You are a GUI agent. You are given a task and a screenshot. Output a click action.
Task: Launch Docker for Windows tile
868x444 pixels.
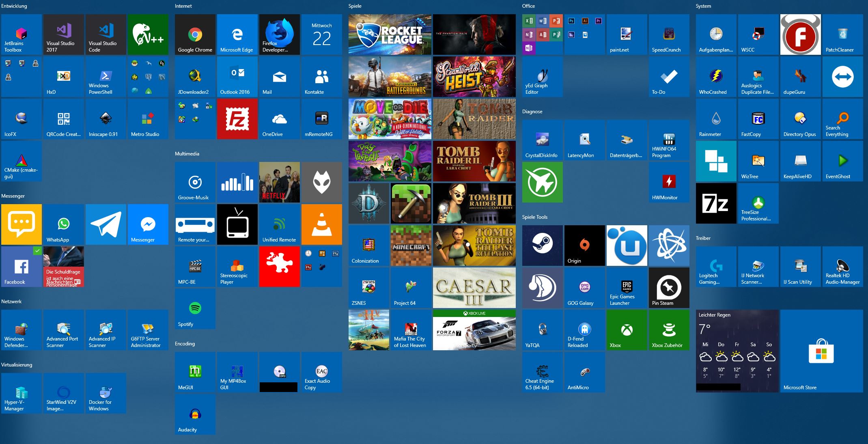point(106,393)
